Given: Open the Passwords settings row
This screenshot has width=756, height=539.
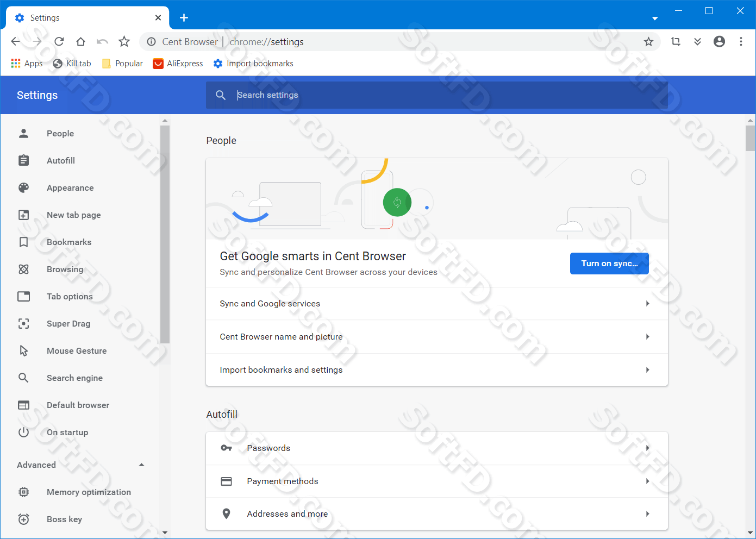Looking at the screenshot, I should [437, 448].
